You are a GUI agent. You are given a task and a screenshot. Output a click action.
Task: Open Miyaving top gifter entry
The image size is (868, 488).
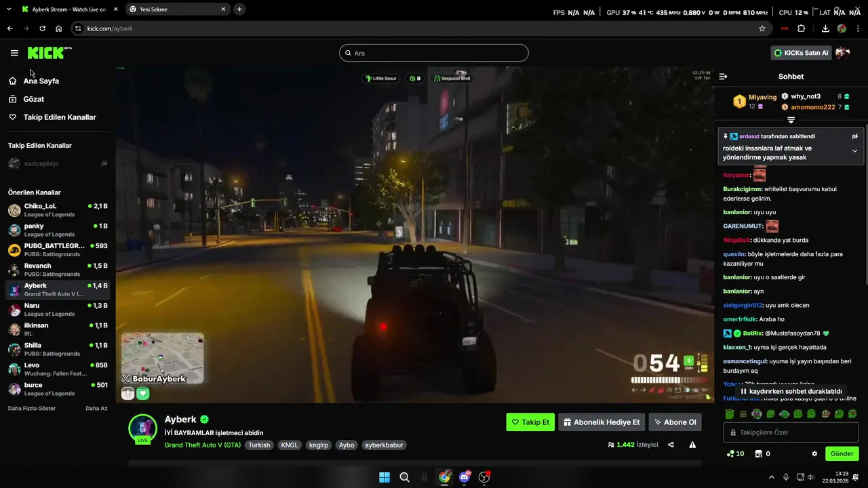[x=755, y=102]
